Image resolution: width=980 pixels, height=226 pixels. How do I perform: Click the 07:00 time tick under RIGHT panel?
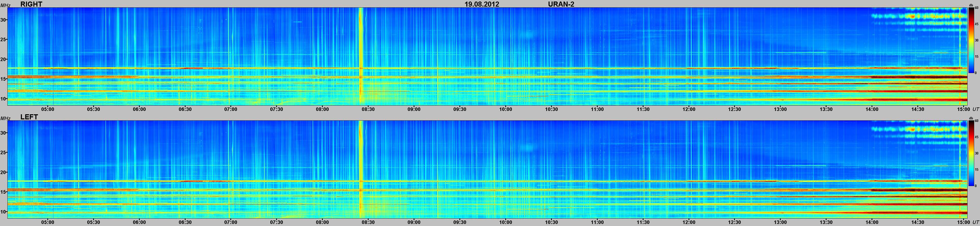point(231,109)
